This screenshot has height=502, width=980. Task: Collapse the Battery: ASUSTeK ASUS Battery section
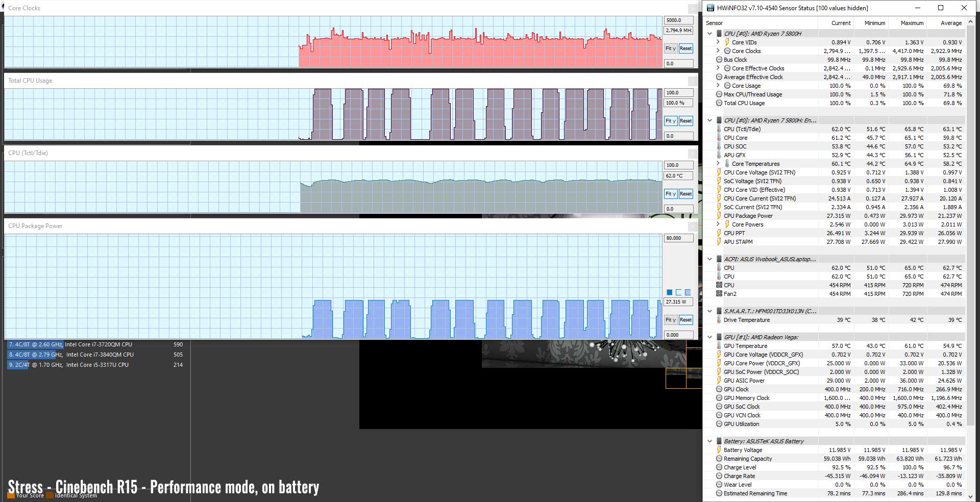(x=709, y=441)
